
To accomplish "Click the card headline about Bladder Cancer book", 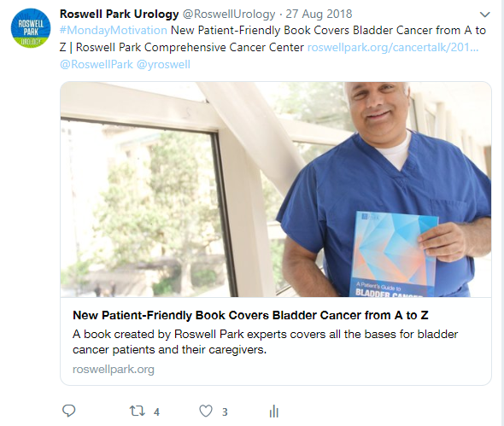I will click(250, 316).
